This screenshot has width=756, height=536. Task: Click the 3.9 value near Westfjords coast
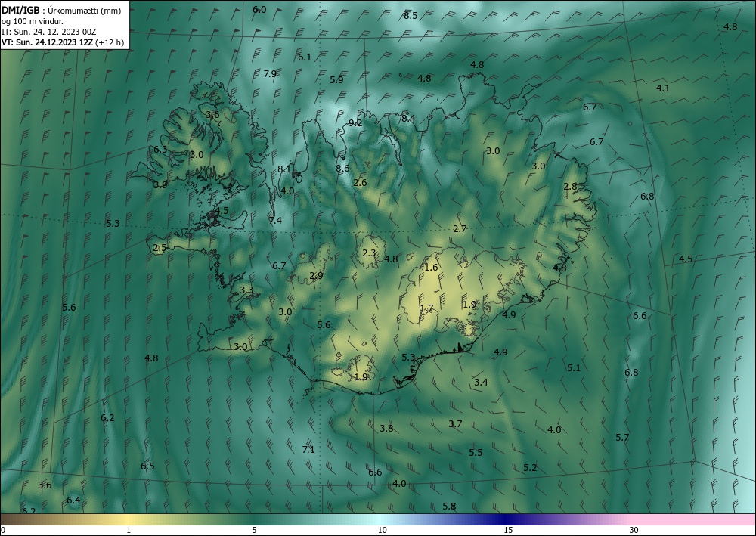[x=160, y=184]
